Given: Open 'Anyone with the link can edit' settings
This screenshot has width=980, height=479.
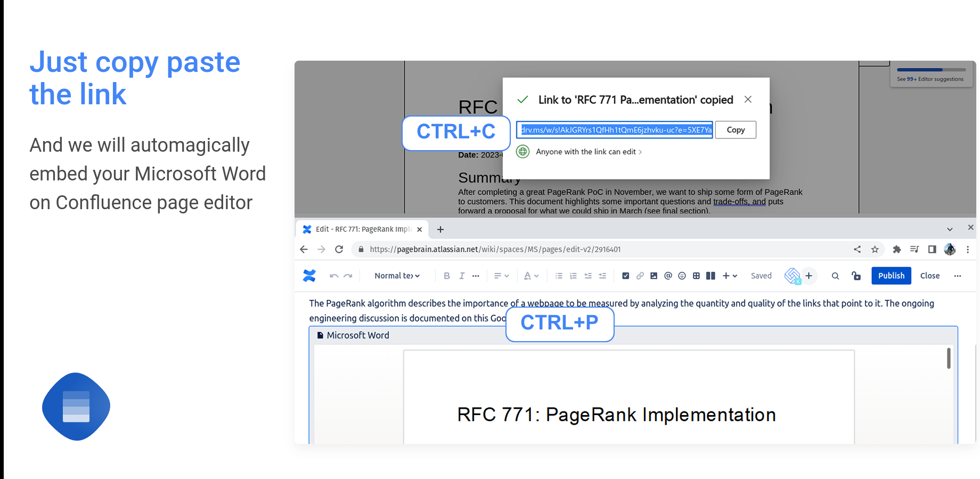Looking at the screenshot, I should pos(589,152).
